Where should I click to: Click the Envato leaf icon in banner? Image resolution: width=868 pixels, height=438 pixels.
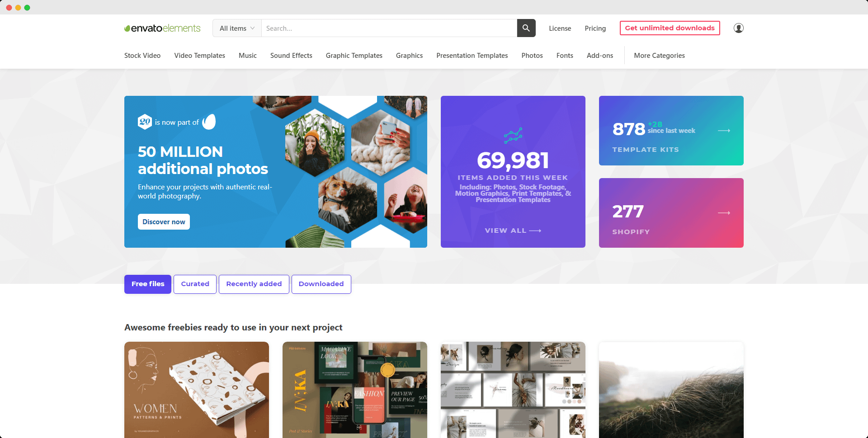pyautogui.click(x=209, y=122)
